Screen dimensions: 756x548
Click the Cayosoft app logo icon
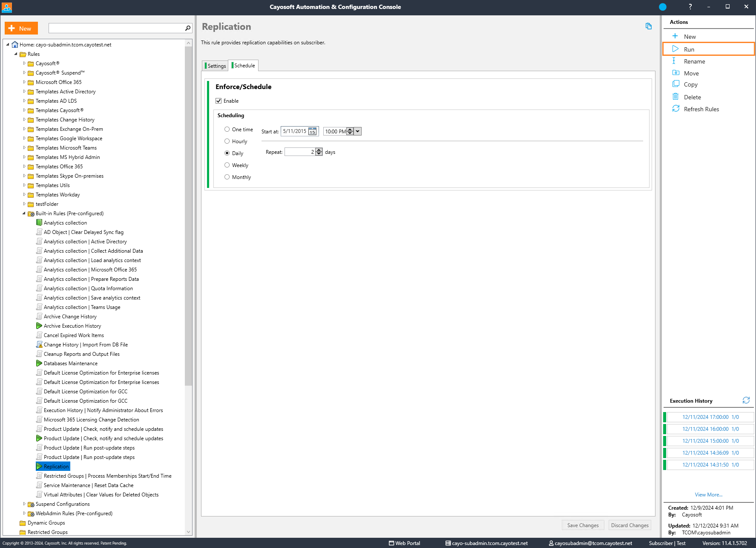(x=7, y=7)
